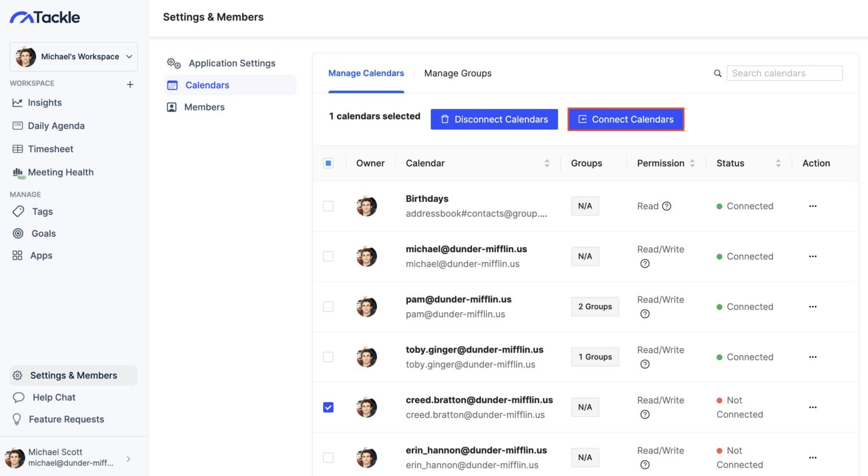Select the Timesheet sidebar icon
The height and width of the screenshot is (476, 868).
click(18, 149)
